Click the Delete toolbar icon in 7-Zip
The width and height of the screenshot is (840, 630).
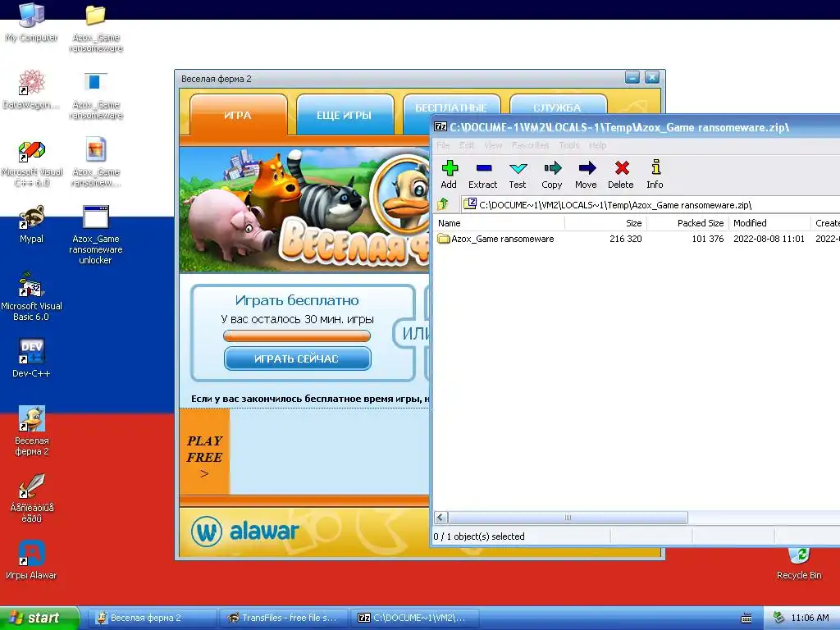click(x=621, y=174)
